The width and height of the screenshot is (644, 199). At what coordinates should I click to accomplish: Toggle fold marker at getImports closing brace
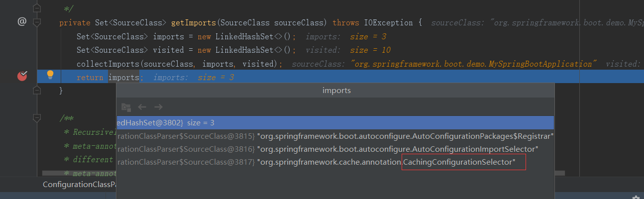pos(36,90)
